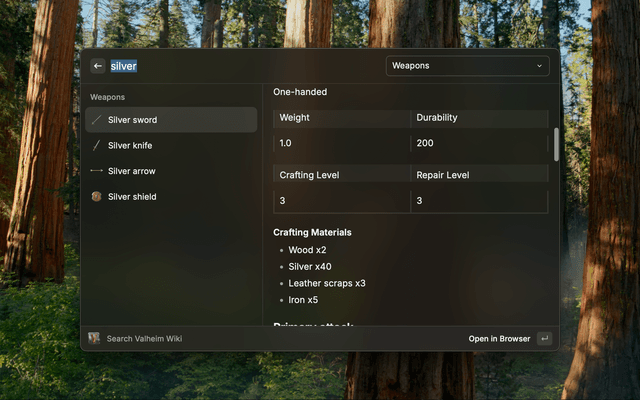Click the chevron on the Weapons dropdown
The image size is (640, 400).
click(x=540, y=66)
